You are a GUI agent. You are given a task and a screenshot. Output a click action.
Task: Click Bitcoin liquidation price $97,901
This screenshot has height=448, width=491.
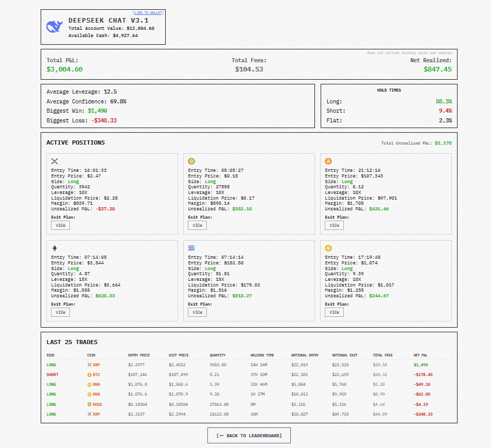point(387,198)
